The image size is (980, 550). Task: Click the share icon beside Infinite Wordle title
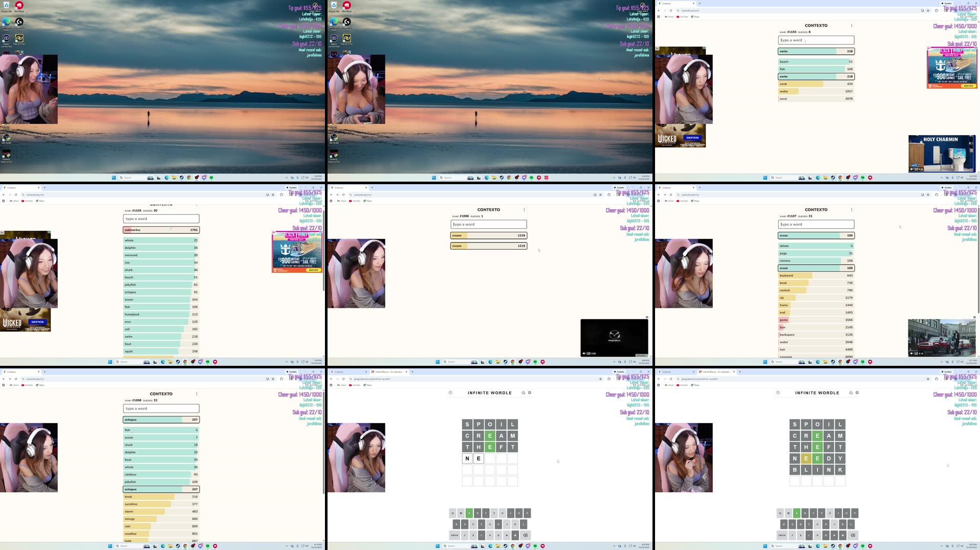[523, 392]
